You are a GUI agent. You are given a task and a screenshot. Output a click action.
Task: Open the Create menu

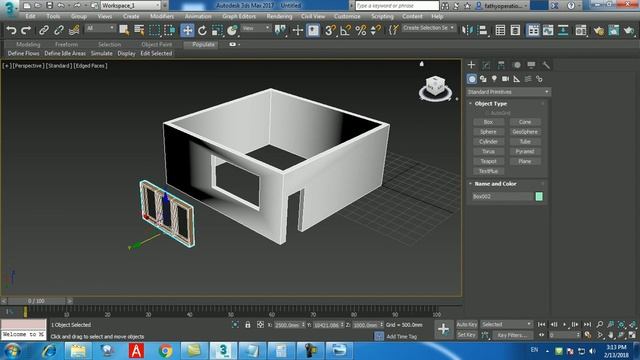click(131, 17)
